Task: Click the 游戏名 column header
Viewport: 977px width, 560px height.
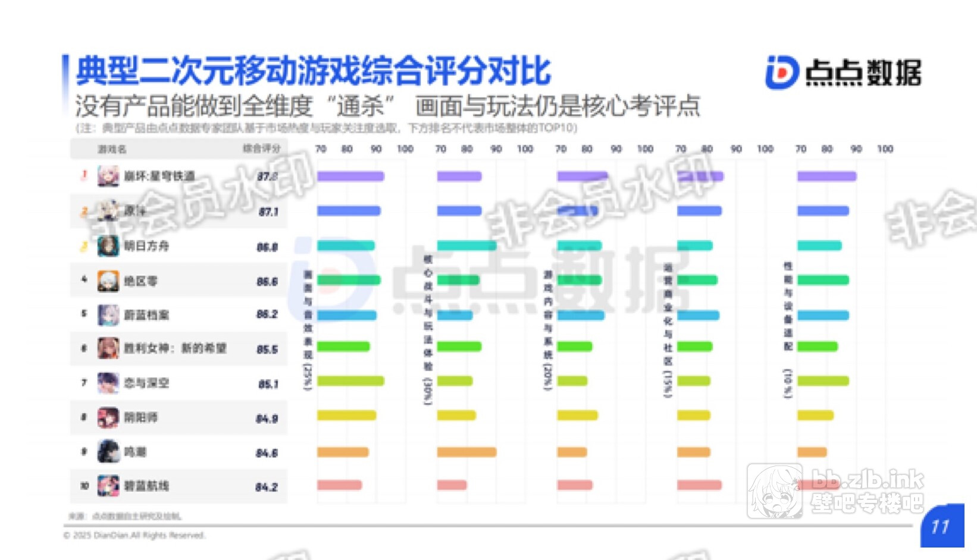Action: [x=112, y=149]
